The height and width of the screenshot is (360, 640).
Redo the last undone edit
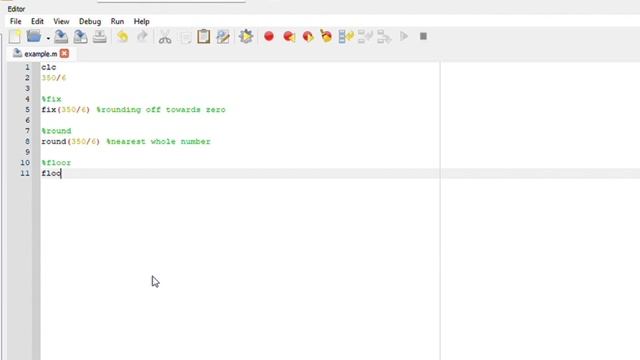click(x=142, y=37)
